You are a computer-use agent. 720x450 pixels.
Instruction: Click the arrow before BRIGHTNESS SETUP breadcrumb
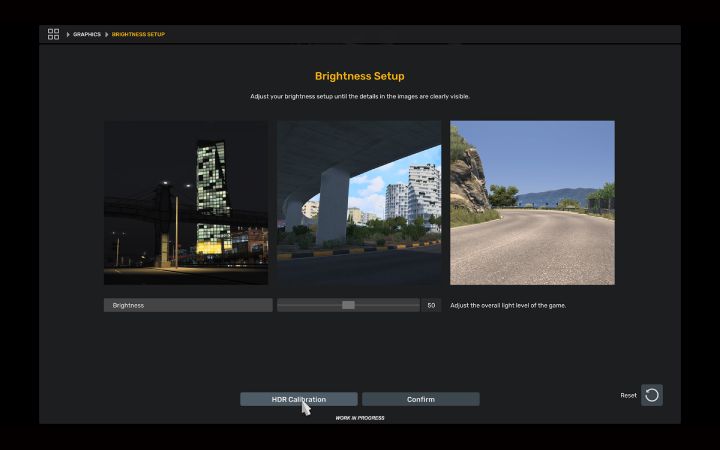107,34
